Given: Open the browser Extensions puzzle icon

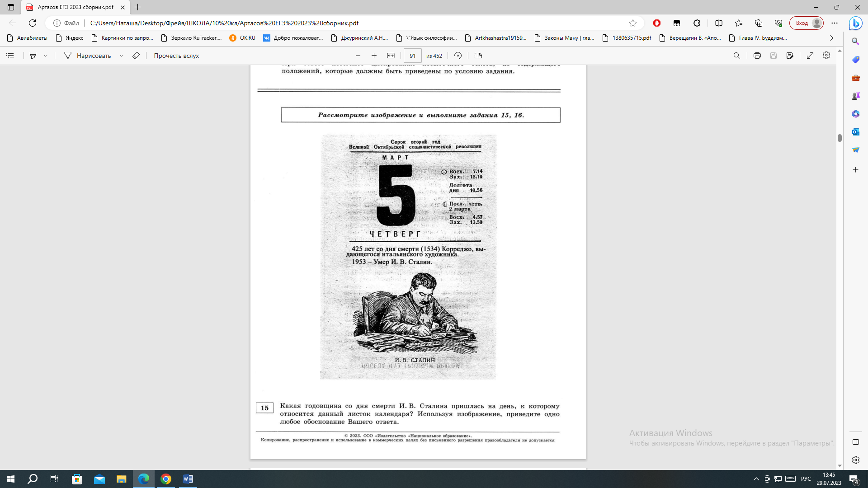Looking at the screenshot, I should [x=697, y=23].
